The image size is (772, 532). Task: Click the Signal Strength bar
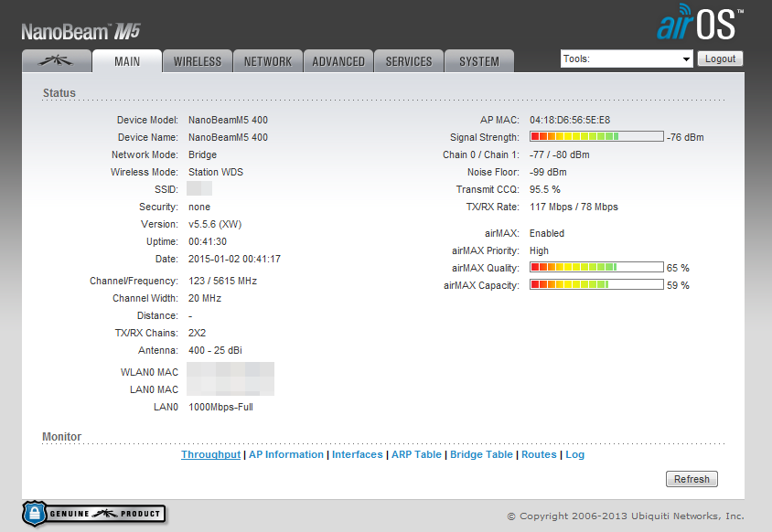(x=596, y=136)
